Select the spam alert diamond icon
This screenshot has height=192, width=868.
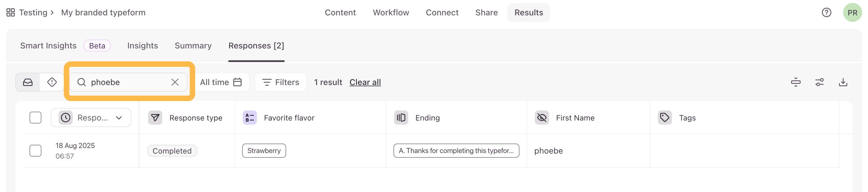click(52, 82)
